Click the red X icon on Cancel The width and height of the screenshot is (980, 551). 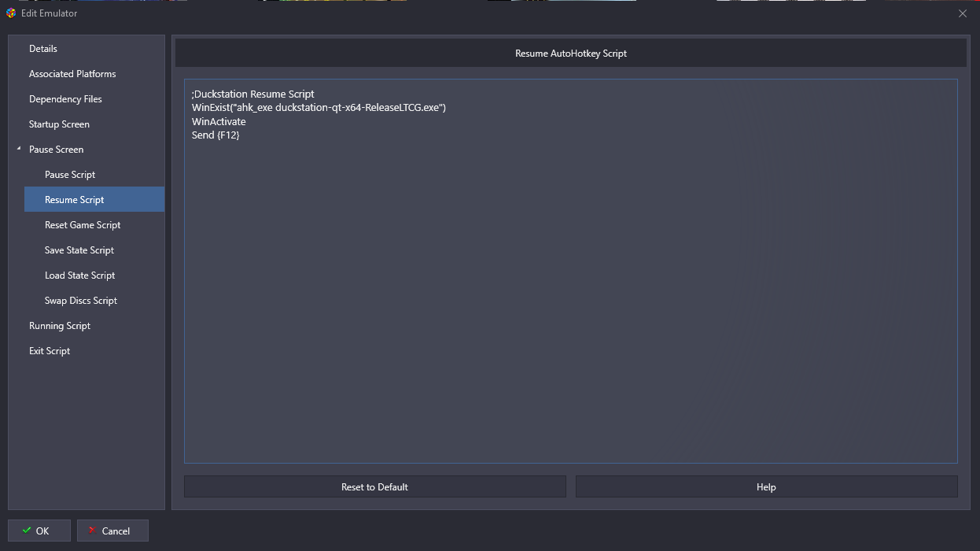[92, 531]
